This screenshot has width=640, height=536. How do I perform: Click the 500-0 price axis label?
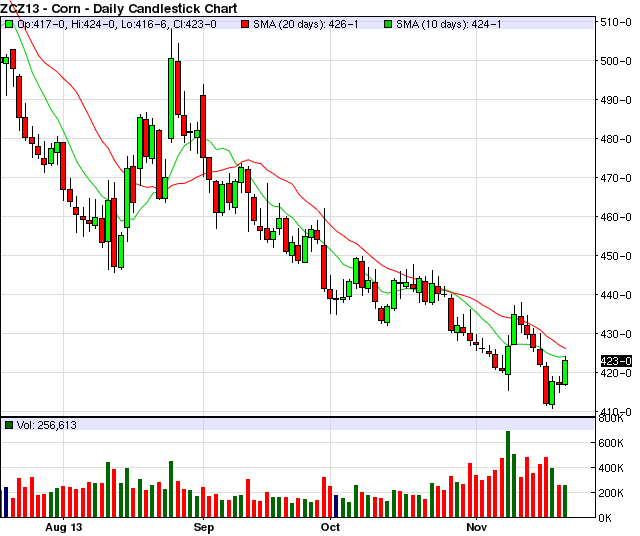(x=616, y=61)
